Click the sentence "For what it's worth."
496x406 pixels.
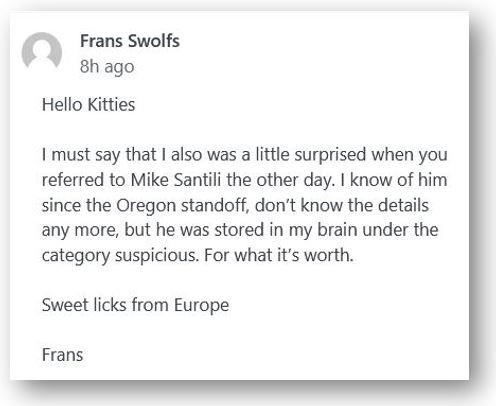(279, 255)
